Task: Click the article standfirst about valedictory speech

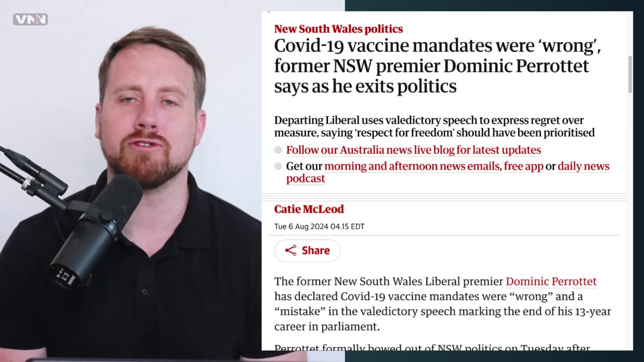Action: 434,126
